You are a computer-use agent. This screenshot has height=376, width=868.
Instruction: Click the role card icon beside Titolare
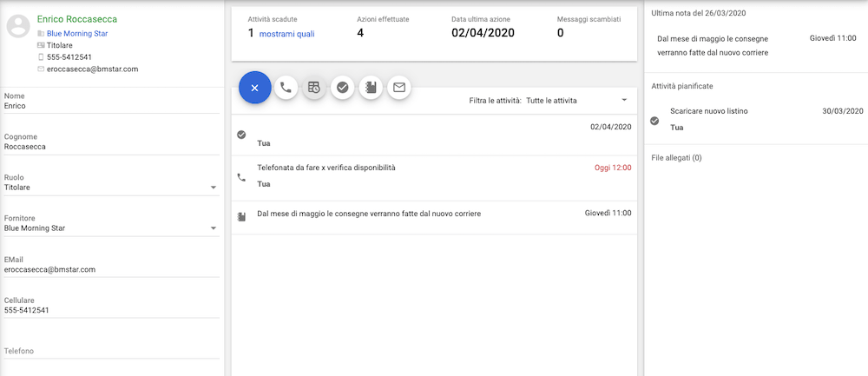pyautogui.click(x=41, y=45)
